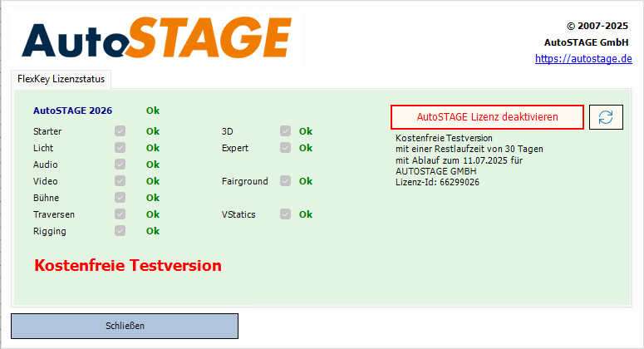Click the AUTOSTAGE GMBH licensee text
Screen dimensions: 644x349
[436, 171]
